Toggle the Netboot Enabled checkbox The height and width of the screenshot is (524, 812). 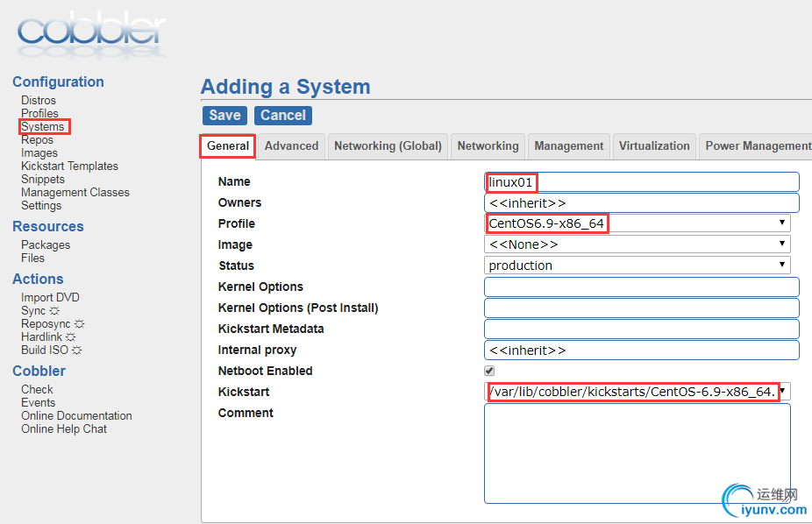click(489, 371)
